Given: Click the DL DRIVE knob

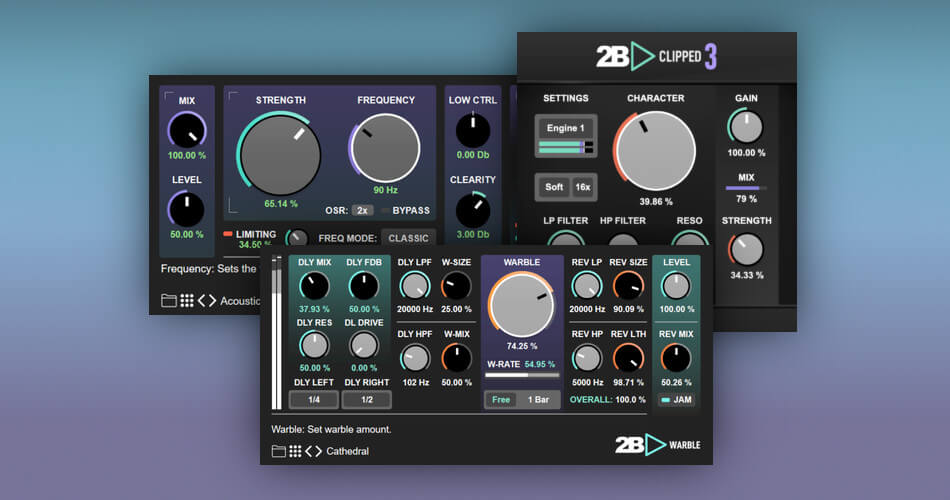Looking at the screenshot, I should pos(364,345).
